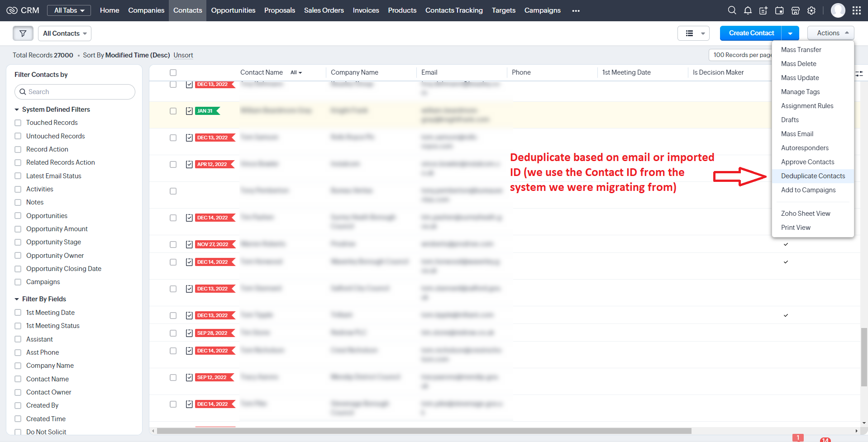868x442 pixels.
Task: Open the setup gear icon
Action: coord(811,10)
